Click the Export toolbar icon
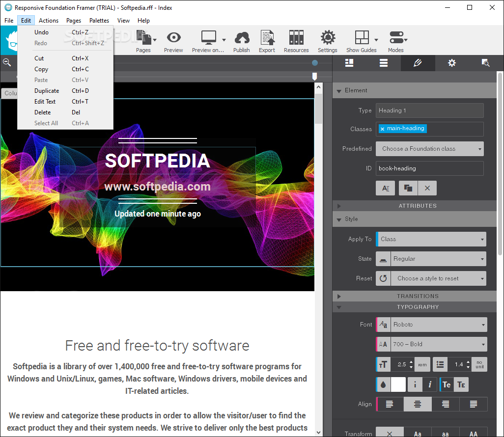This screenshot has height=437, width=504. coord(267,38)
